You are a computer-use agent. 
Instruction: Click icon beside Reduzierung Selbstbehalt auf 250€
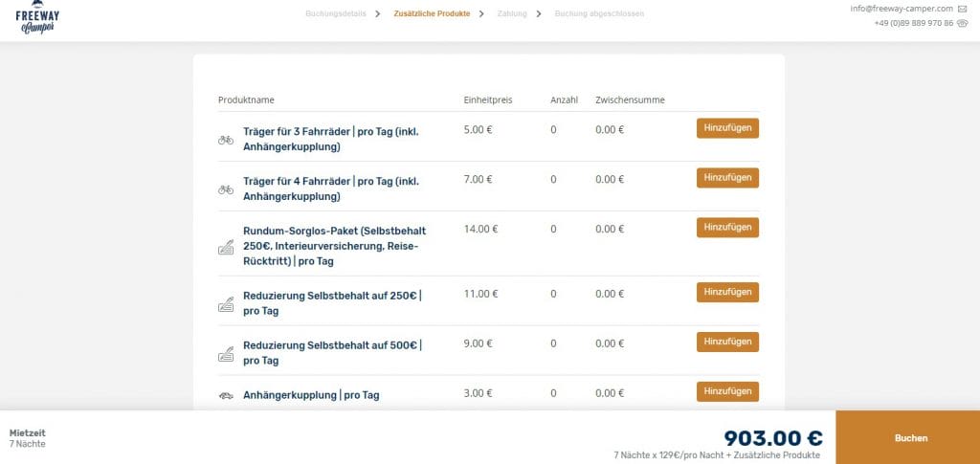click(x=226, y=304)
